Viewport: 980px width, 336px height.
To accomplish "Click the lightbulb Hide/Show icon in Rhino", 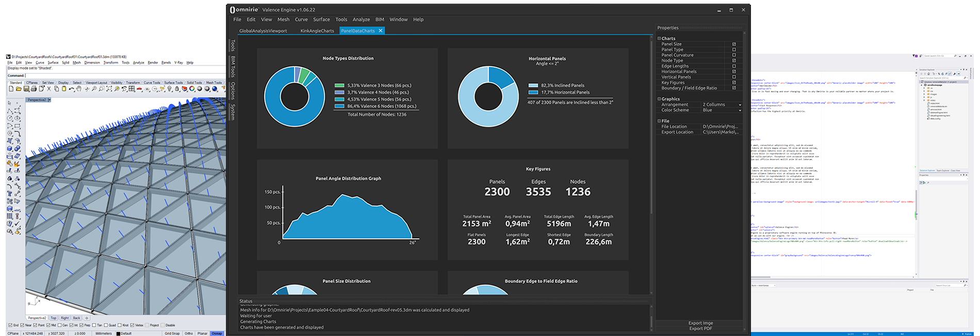I will pyautogui.click(x=169, y=89).
